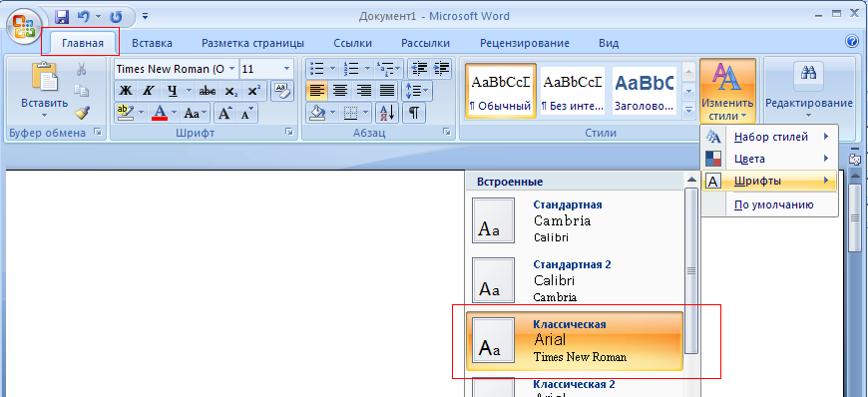The height and width of the screenshot is (397, 868).
Task: Toggle Italic (К) formatting
Action: [148, 91]
